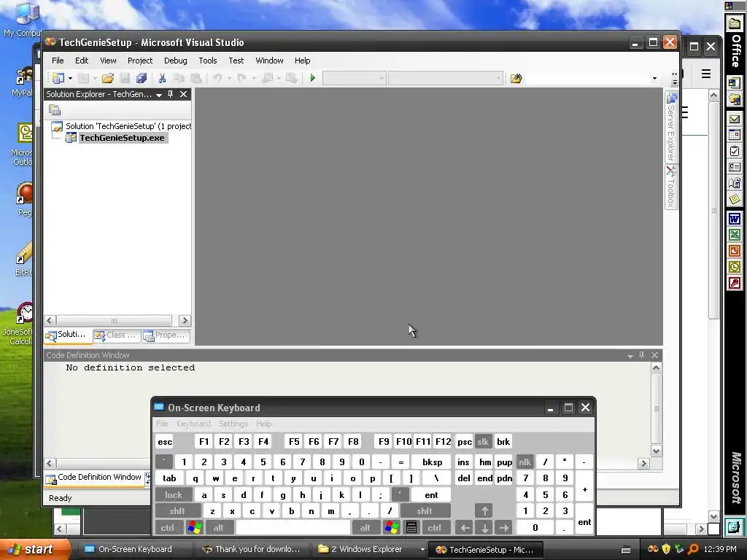Click the New Project toolbar icon
This screenshot has height=560, width=747.
[x=58, y=78]
